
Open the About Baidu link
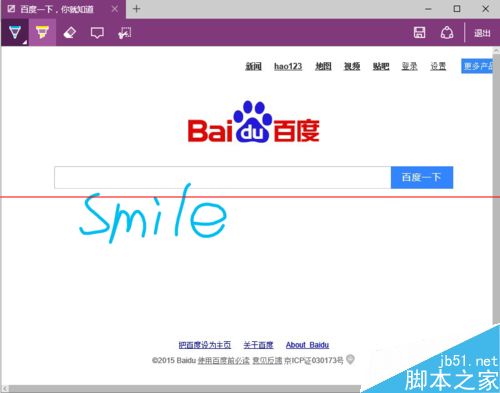[307, 345]
